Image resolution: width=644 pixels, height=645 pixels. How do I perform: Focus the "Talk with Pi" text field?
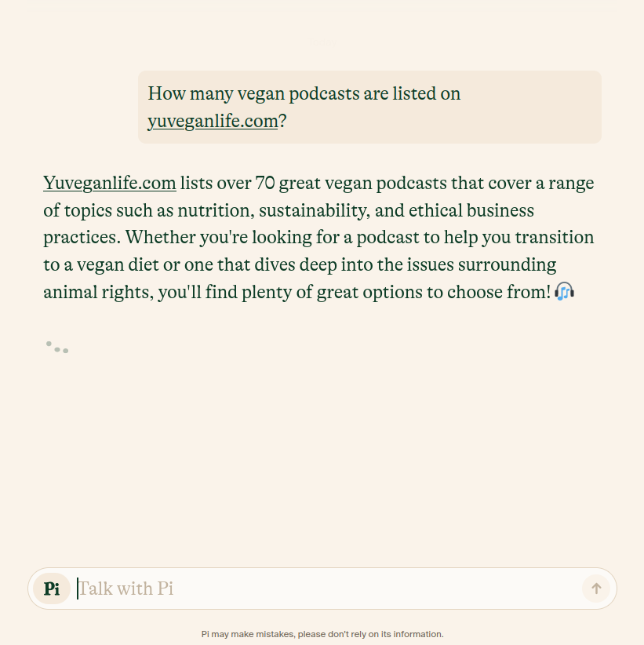click(x=327, y=589)
